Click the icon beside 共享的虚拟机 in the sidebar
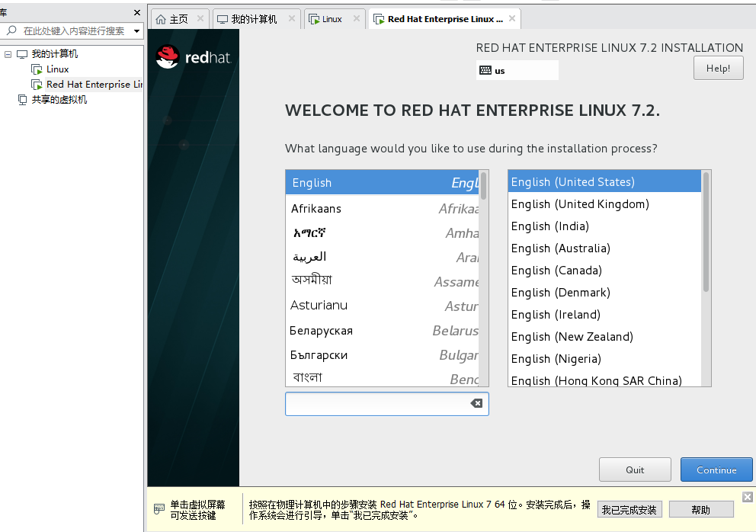Image resolution: width=756 pixels, height=532 pixels. (x=22, y=100)
